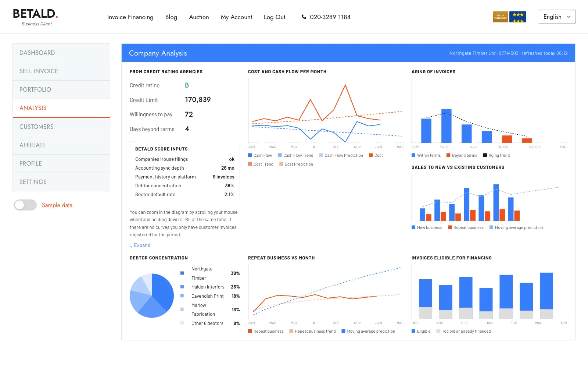
Task: Click the credit limit value 170,839
Action: [x=198, y=100]
